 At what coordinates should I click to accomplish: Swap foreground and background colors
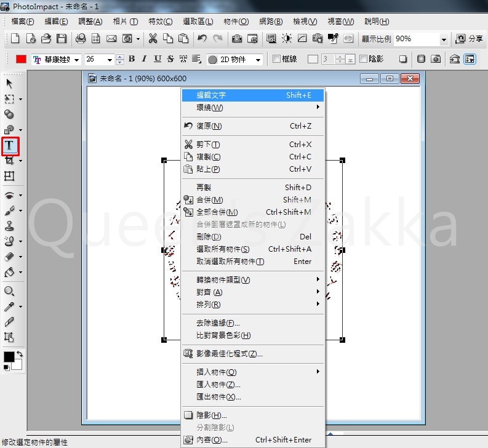(x=20, y=354)
